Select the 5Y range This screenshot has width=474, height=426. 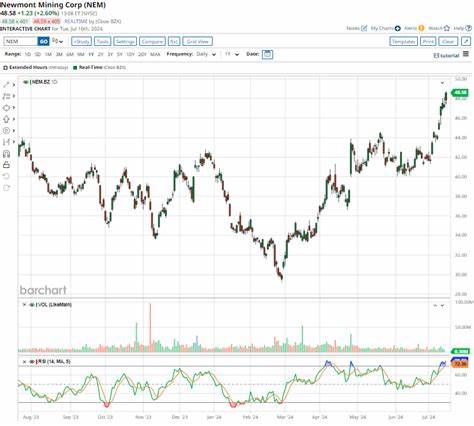click(120, 54)
